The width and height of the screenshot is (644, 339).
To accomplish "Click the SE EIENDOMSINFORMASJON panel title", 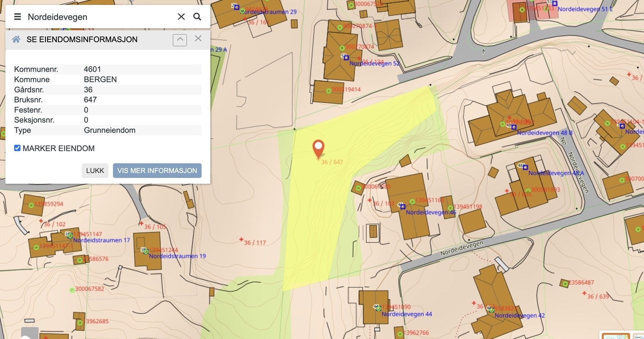I will pyautogui.click(x=82, y=39).
